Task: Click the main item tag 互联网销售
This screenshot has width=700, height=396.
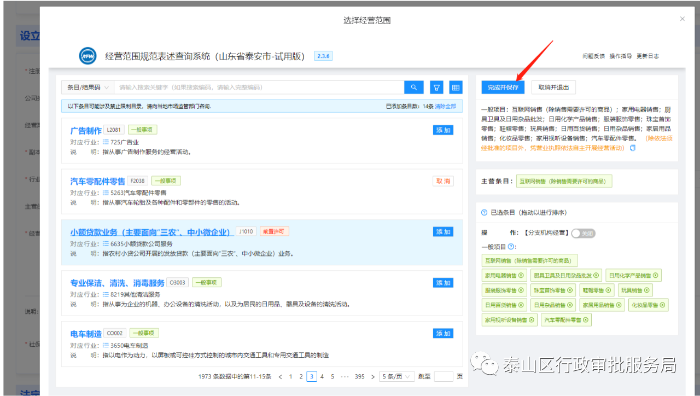Action: (x=564, y=181)
